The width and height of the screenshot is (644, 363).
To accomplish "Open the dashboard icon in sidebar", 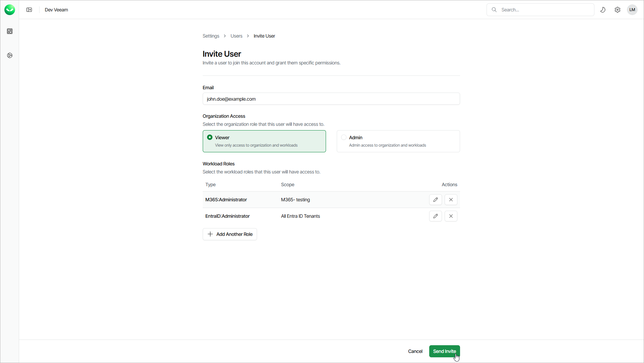I will (10, 31).
